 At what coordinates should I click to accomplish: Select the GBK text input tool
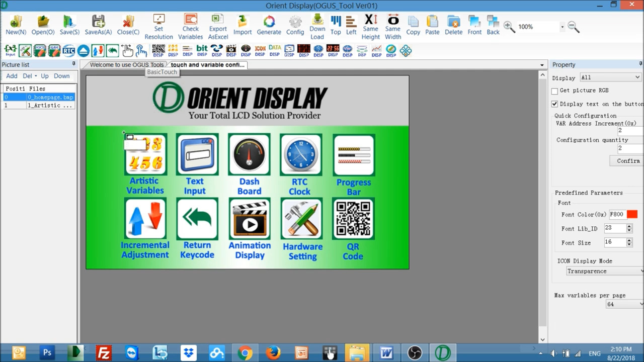tap(54, 50)
